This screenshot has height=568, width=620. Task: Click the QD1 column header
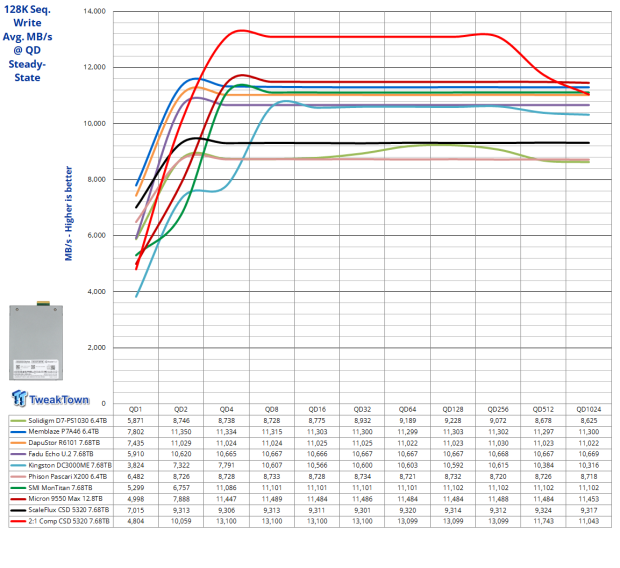[x=136, y=409]
